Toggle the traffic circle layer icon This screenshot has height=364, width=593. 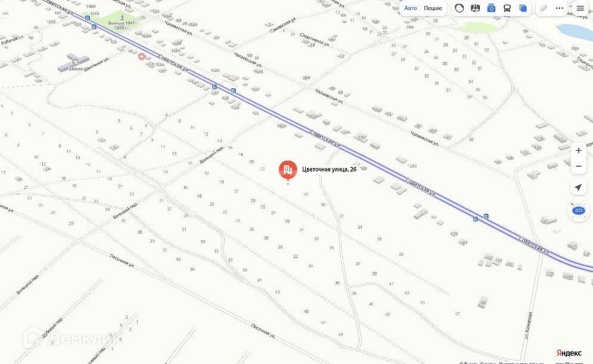pyautogui.click(x=459, y=8)
